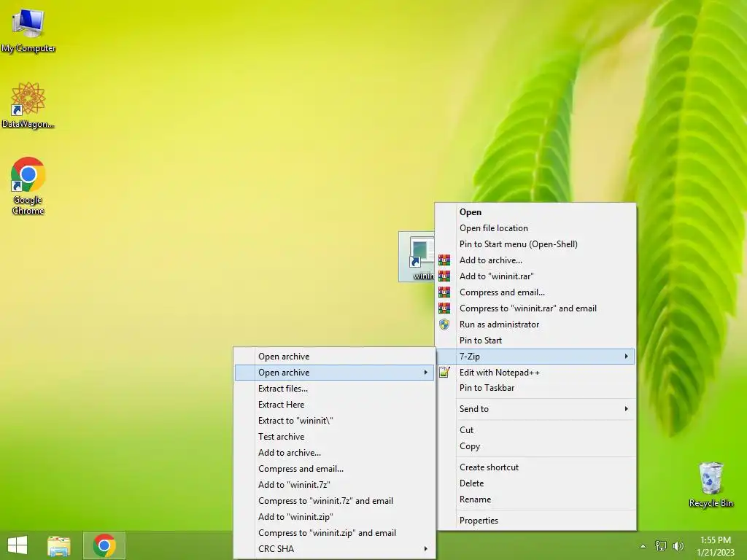Choose Copy in the context menu

[536, 446]
